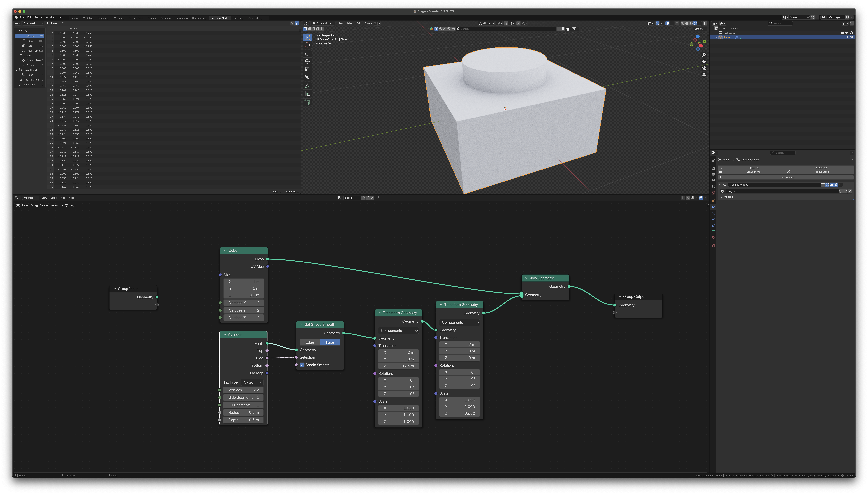868x494 pixels.
Task: Open the Object Mode dropdown
Action: [x=323, y=23]
